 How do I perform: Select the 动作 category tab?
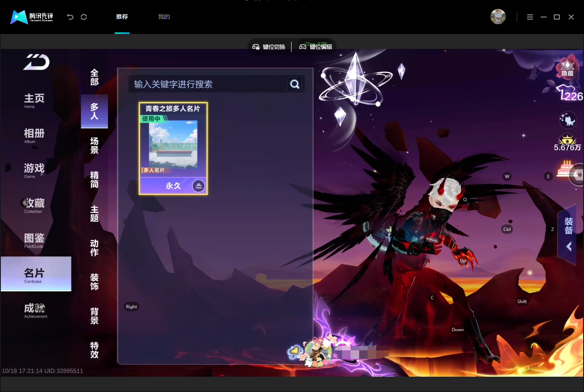pos(94,248)
